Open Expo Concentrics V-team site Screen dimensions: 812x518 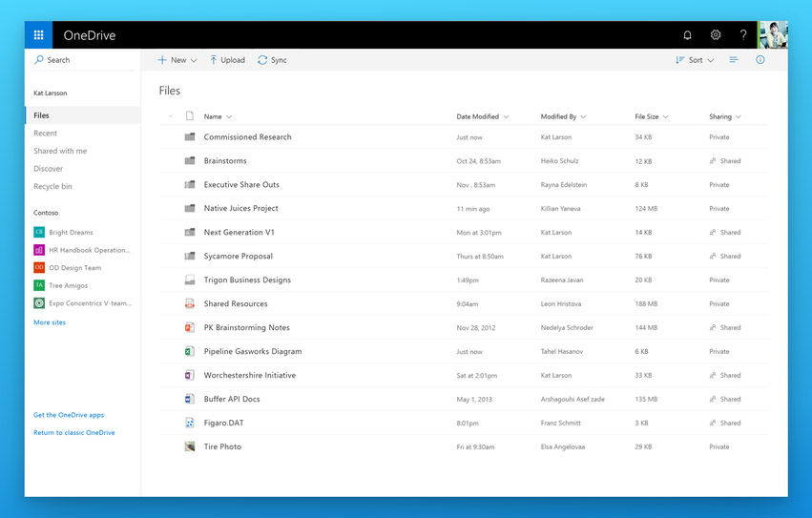(x=83, y=303)
